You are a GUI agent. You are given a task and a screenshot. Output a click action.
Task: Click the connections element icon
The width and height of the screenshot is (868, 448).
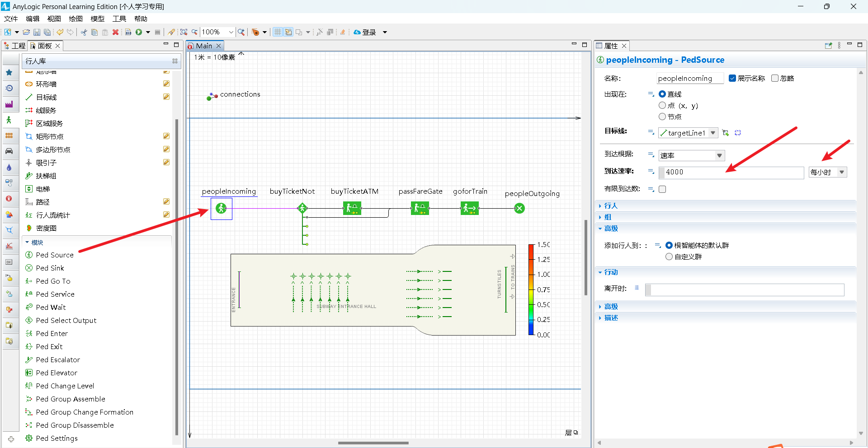[x=212, y=96]
